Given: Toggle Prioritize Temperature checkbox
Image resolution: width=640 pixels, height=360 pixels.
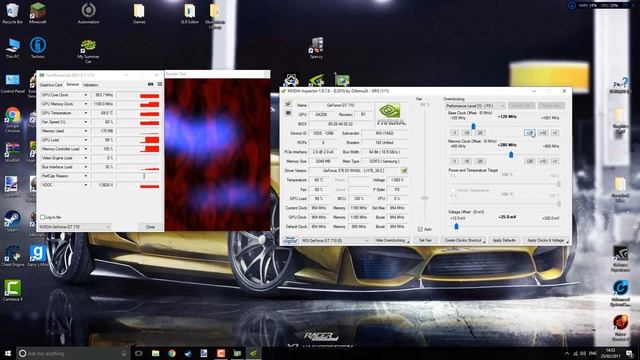Looking at the screenshot, I should pyautogui.click(x=452, y=190).
